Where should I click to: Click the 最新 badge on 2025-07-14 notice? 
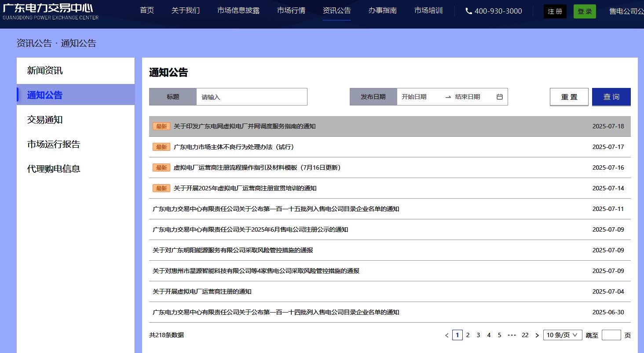(161, 188)
